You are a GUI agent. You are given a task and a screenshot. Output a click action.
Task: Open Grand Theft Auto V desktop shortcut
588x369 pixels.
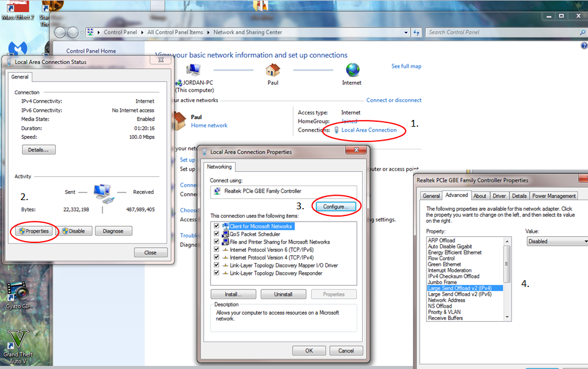(18, 347)
